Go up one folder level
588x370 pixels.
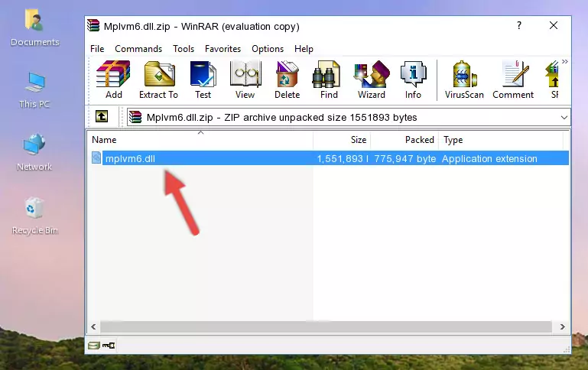pos(102,117)
